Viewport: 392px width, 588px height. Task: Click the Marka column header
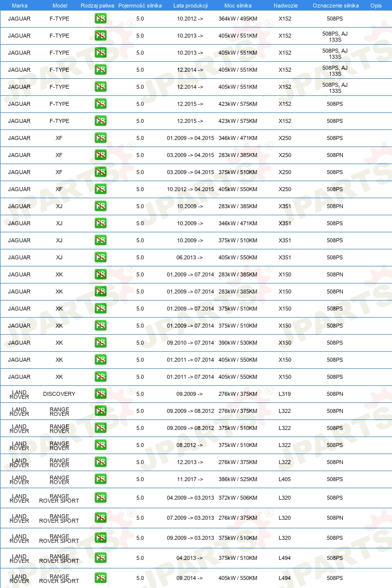tap(20, 6)
